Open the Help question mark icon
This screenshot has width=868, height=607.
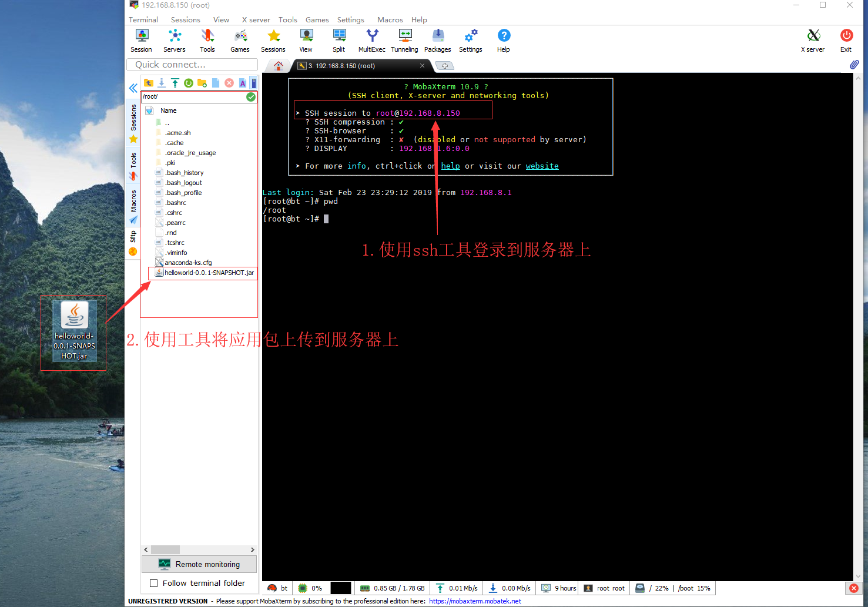pyautogui.click(x=504, y=41)
